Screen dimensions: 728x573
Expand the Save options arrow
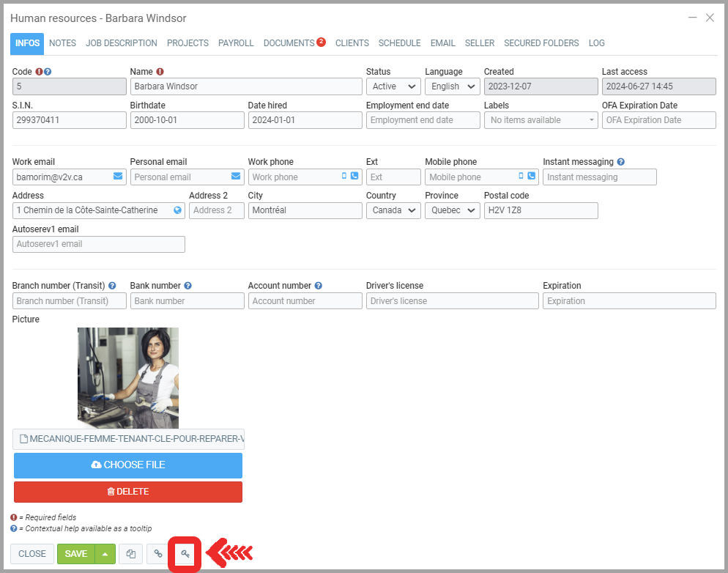[x=105, y=554]
